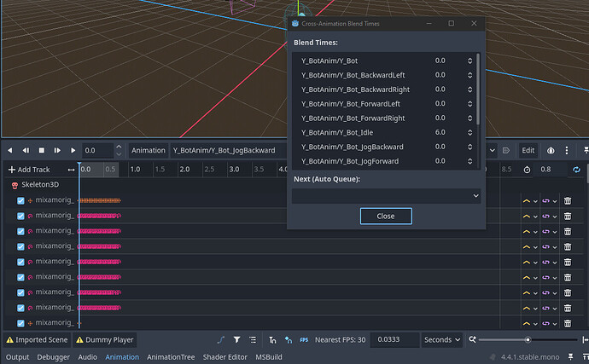
Task: Click Godot icon in Blend Times dialog title
Action: tap(295, 23)
